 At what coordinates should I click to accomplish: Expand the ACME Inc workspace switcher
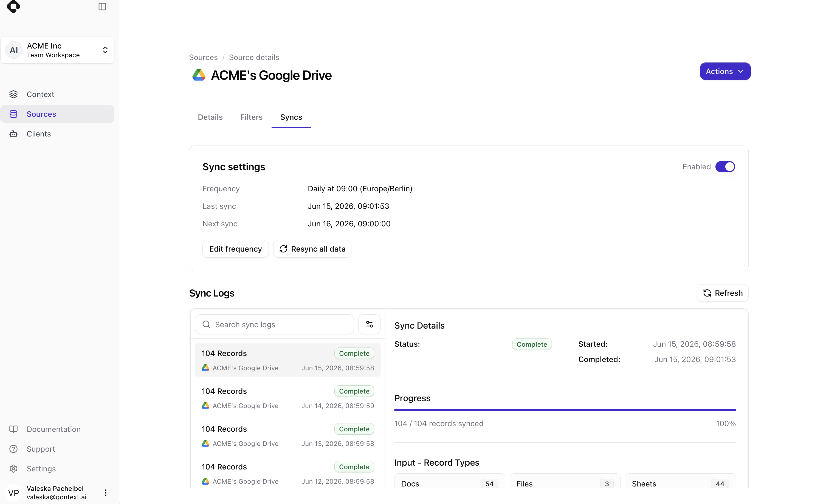pos(57,50)
